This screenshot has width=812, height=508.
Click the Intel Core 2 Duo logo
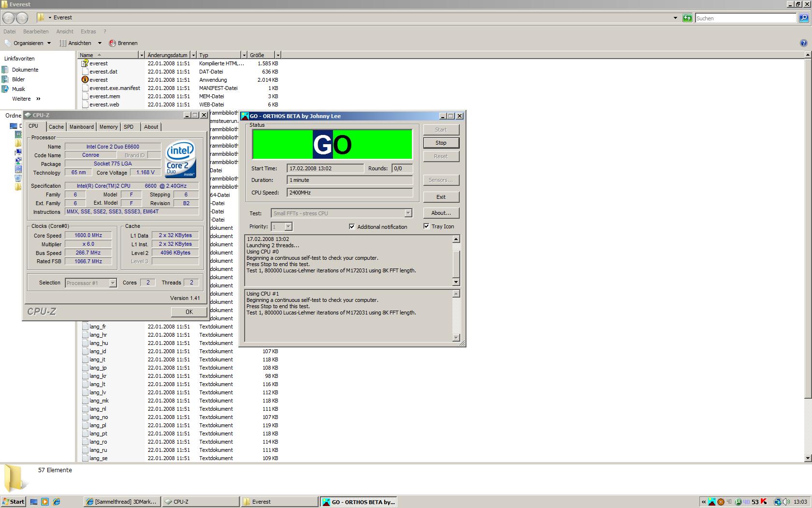(x=180, y=159)
